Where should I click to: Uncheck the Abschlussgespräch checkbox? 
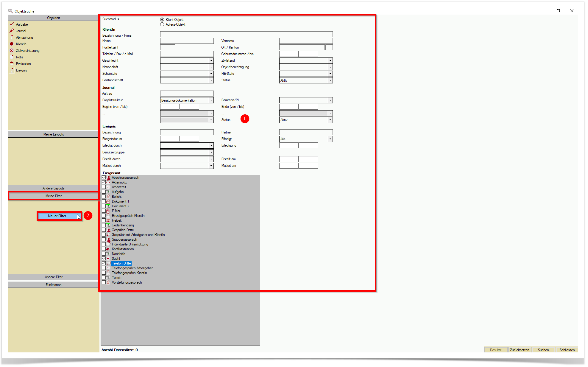click(x=104, y=178)
